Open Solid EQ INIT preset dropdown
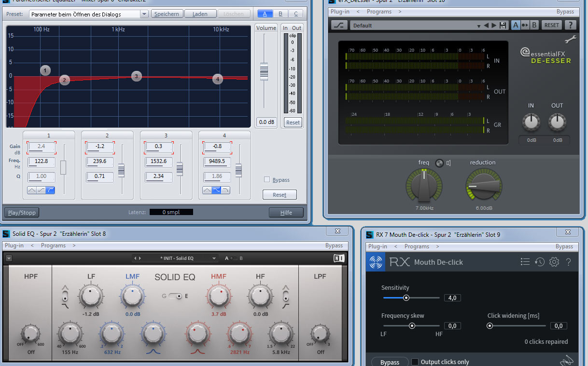 tap(214, 258)
